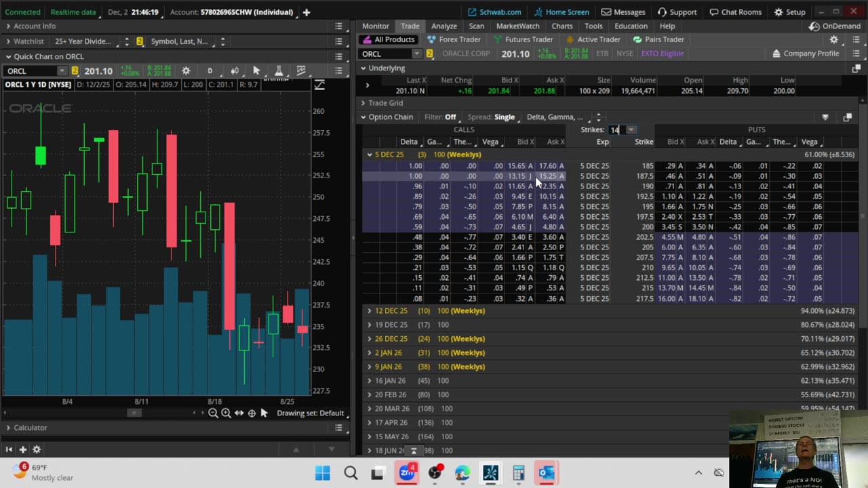Open Outlook from the taskbar

tap(547, 472)
